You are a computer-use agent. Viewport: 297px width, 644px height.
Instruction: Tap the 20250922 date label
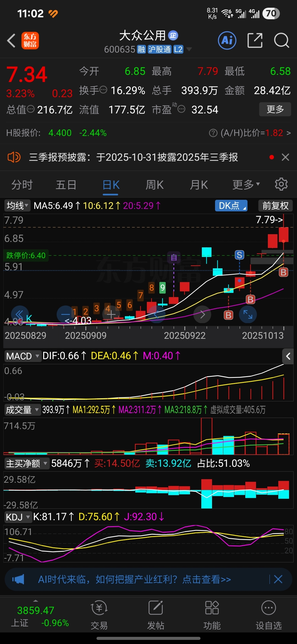(x=185, y=335)
